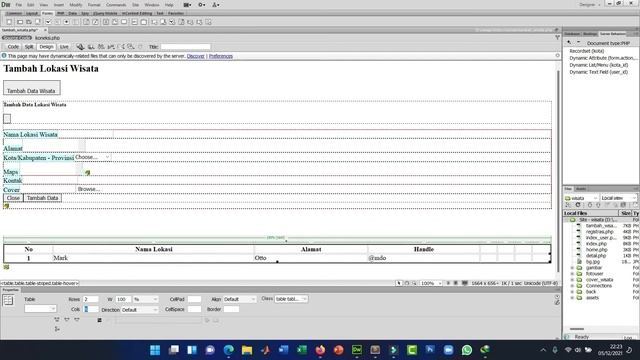Image resolution: width=640 pixels, height=360 pixels.
Task: Click the filter icon on related files bar
Action: pos(558,38)
